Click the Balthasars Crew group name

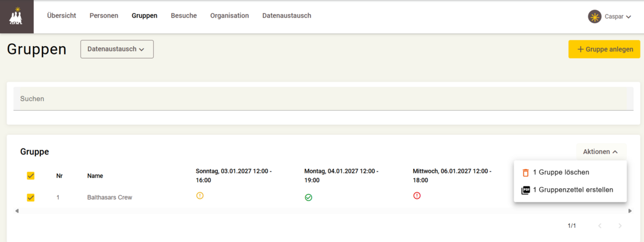110,198
